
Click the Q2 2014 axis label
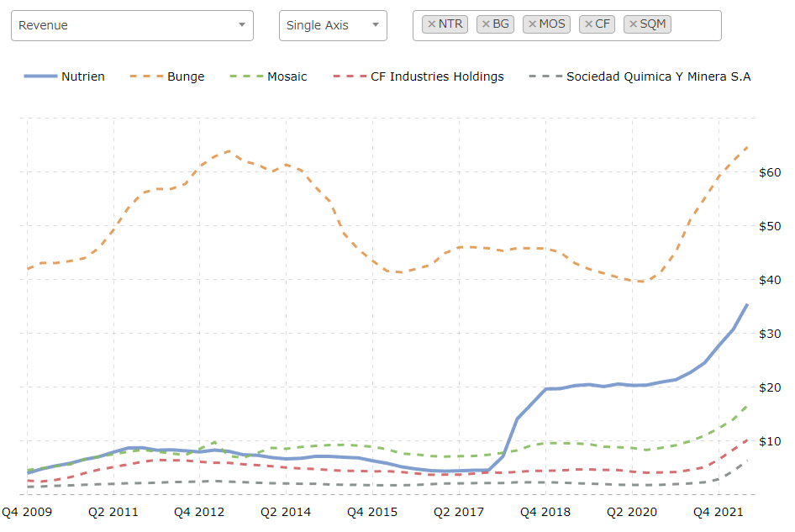286,512
